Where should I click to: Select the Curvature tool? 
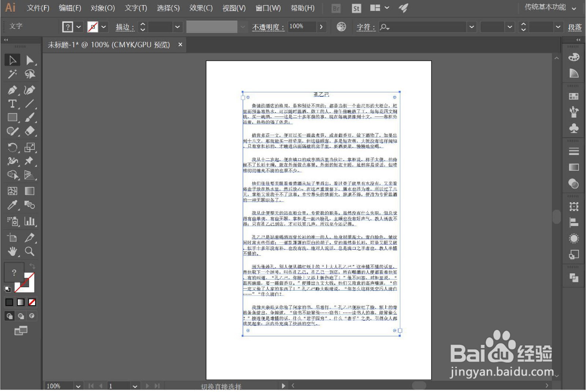[x=30, y=90]
